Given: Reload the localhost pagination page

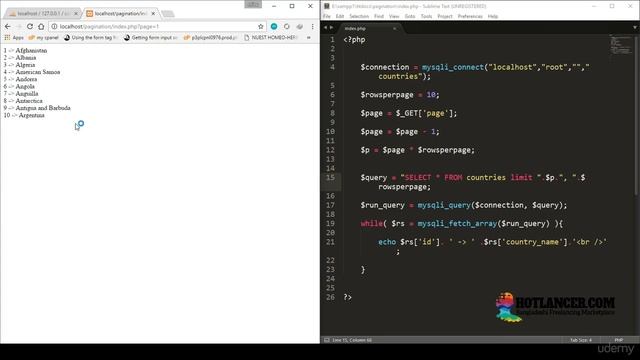Looking at the screenshot, I should pos(30,27).
